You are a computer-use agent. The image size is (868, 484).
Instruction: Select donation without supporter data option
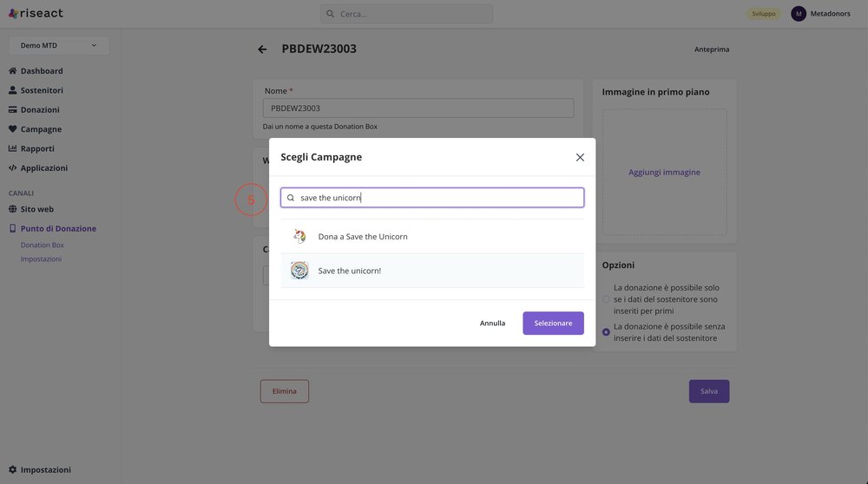(606, 332)
